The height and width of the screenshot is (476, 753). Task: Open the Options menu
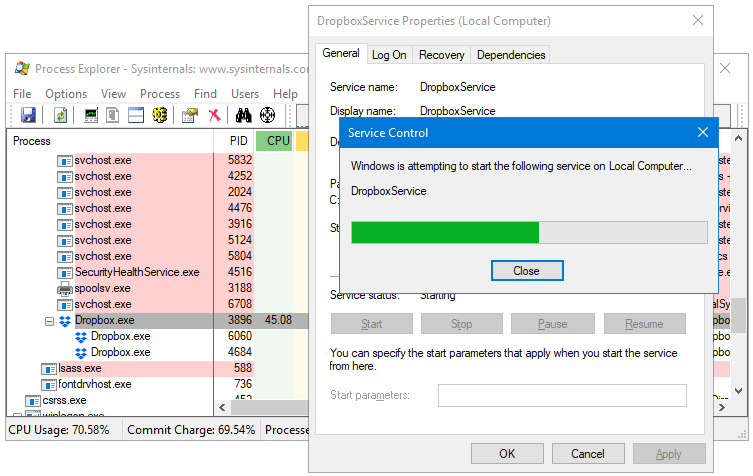tap(66, 94)
